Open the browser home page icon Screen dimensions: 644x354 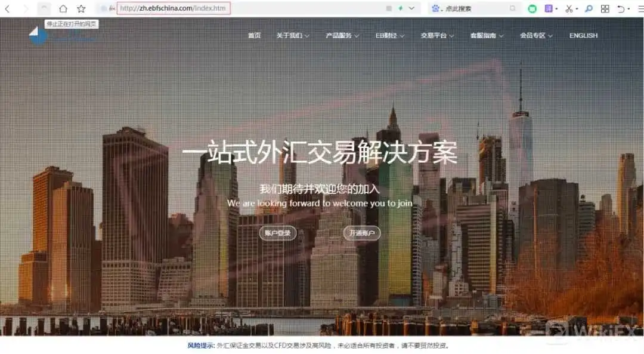pyautogui.click(x=63, y=8)
